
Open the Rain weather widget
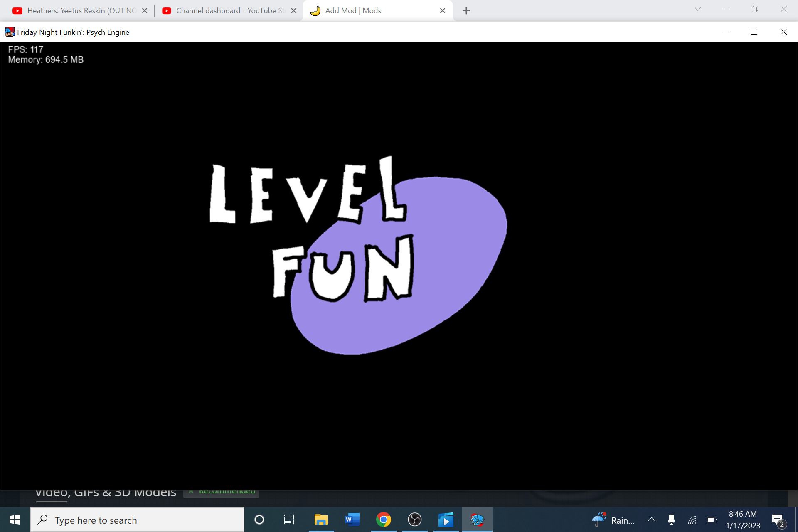613,520
